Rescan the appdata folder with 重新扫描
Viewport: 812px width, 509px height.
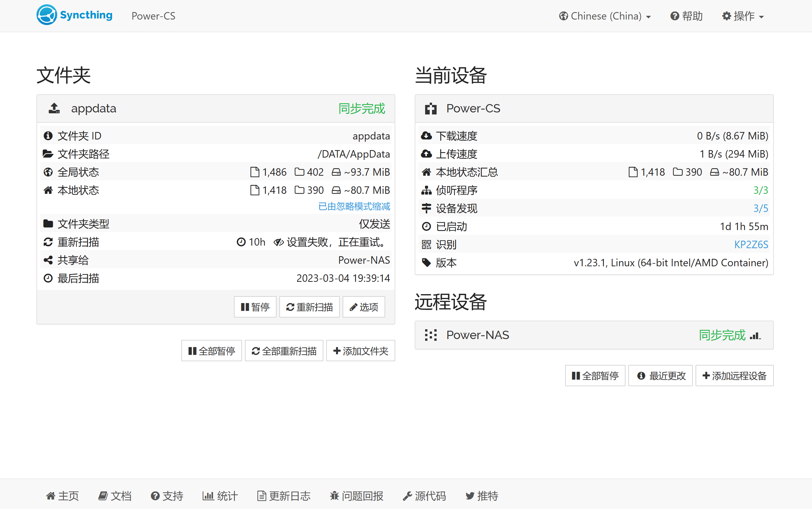point(310,307)
